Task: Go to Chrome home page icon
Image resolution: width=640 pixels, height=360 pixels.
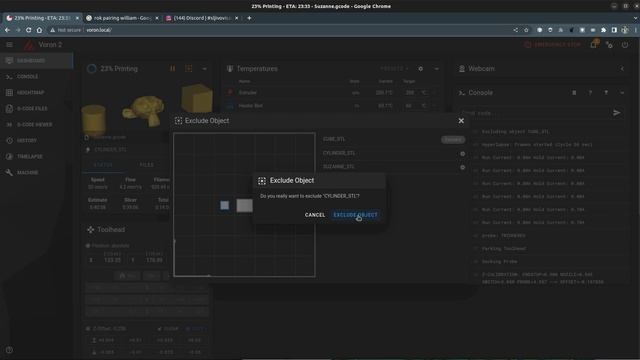Action: tap(39, 30)
